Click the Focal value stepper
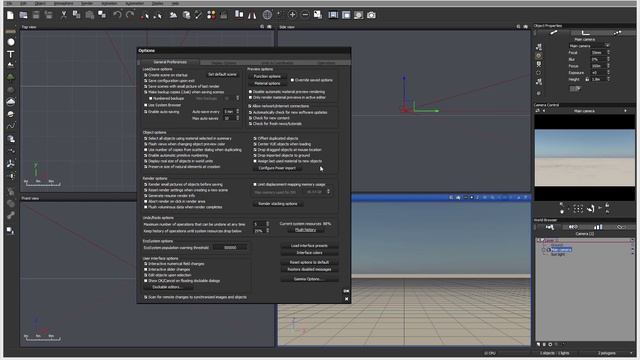 point(608,53)
